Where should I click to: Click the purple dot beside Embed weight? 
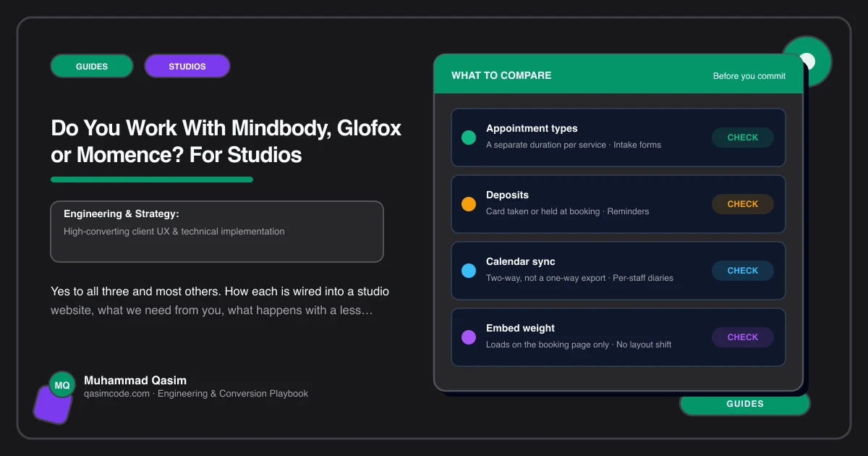(469, 337)
